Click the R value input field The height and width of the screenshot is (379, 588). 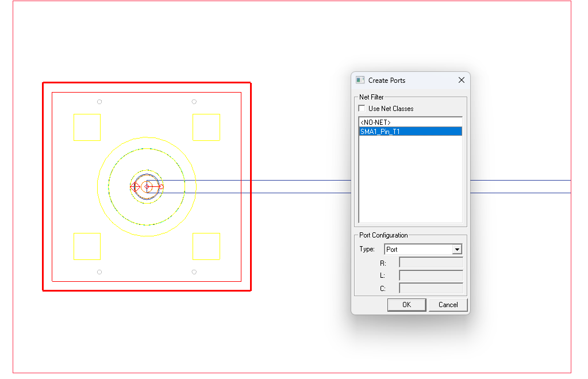pyautogui.click(x=431, y=263)
